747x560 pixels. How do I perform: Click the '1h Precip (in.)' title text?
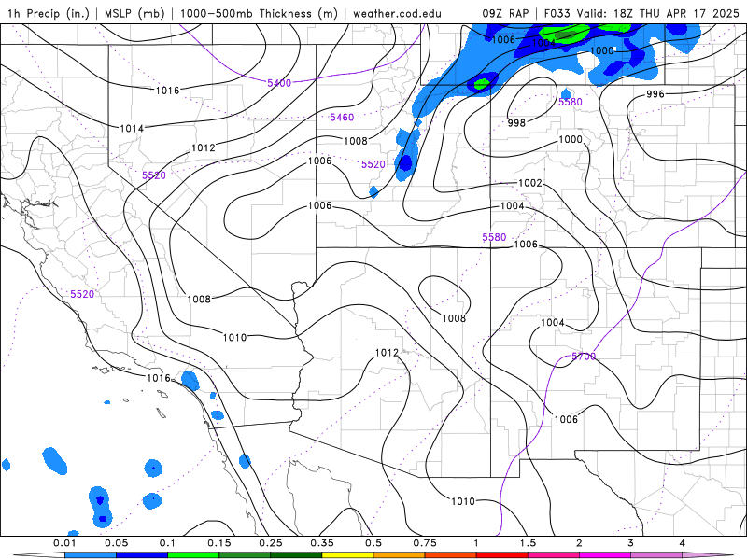click(49, 13)
